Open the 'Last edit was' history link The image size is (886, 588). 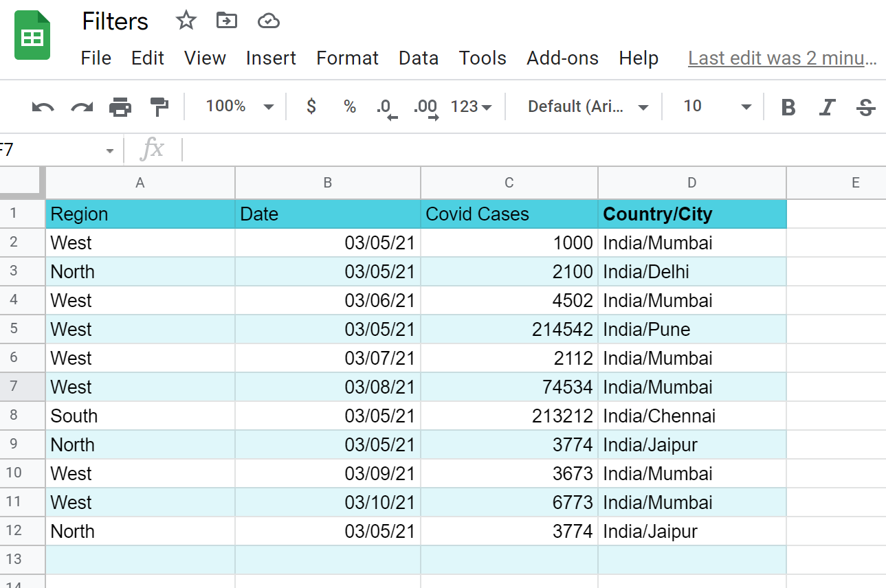point(782,58)
